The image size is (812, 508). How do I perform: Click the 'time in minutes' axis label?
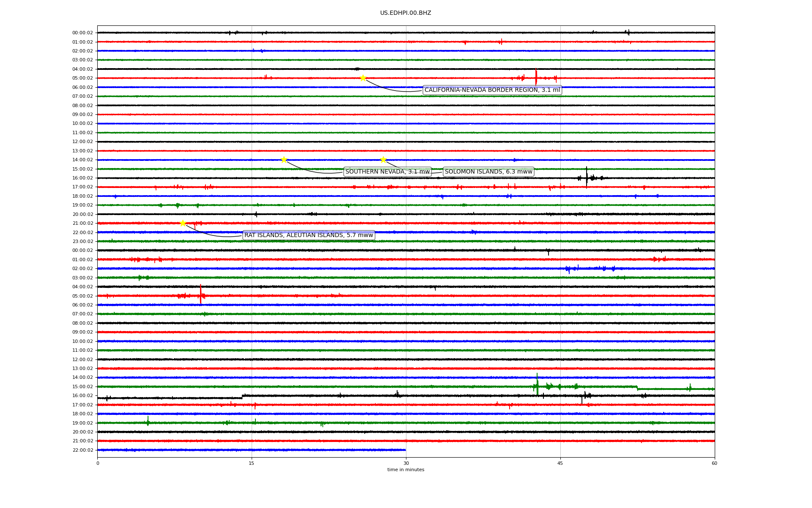[406, 470]
